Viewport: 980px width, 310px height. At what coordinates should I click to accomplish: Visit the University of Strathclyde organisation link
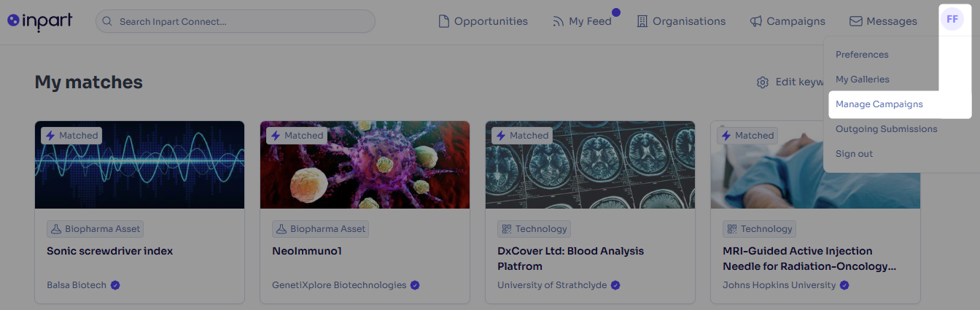coord(552,285)
